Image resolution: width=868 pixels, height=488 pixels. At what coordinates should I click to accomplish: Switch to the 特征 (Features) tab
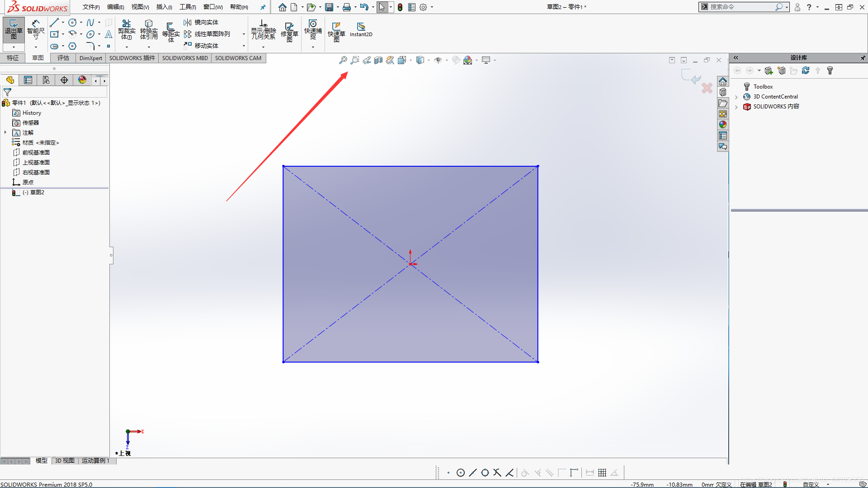tap(13, 58)
